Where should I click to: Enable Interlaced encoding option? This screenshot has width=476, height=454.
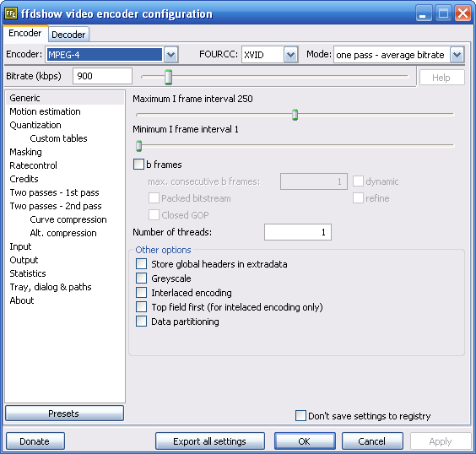coord(142,293)
